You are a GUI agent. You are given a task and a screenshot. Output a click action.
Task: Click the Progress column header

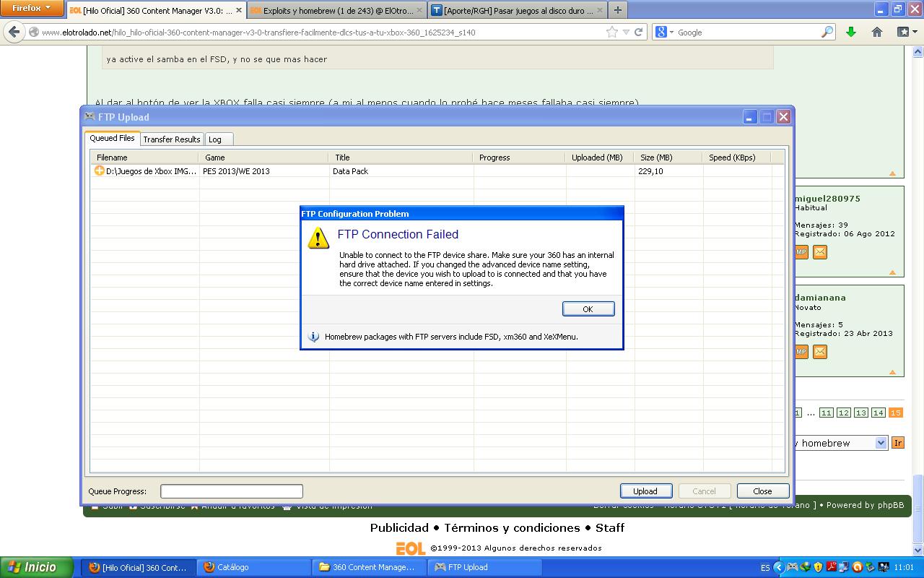(x=520, y=158)
